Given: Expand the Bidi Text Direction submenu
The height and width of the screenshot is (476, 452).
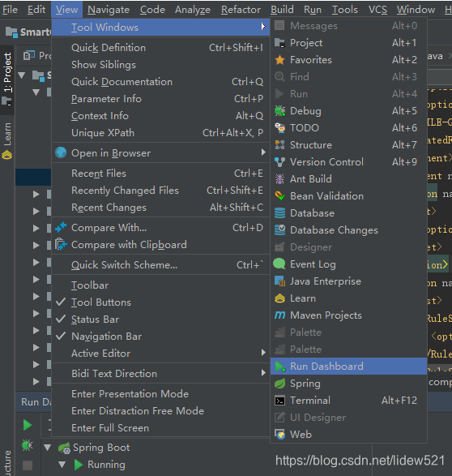Looking at the screenshot, I should tap(160, 373).
